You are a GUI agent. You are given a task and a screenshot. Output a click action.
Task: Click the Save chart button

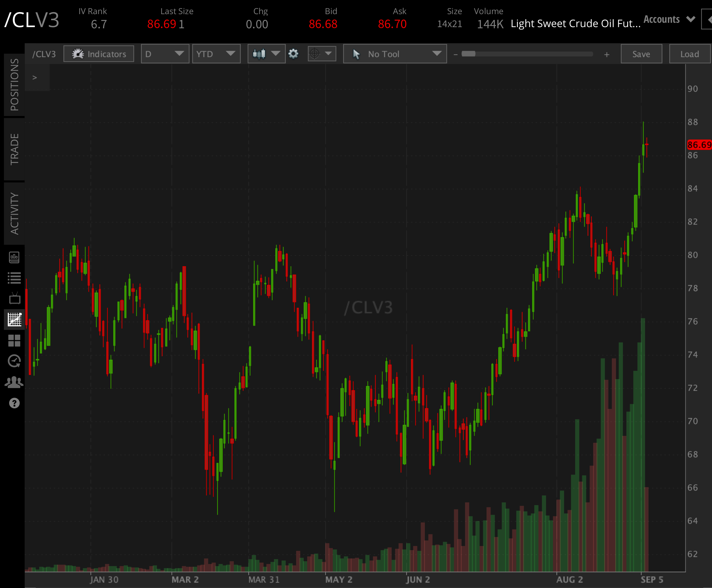tap(641, 53)
